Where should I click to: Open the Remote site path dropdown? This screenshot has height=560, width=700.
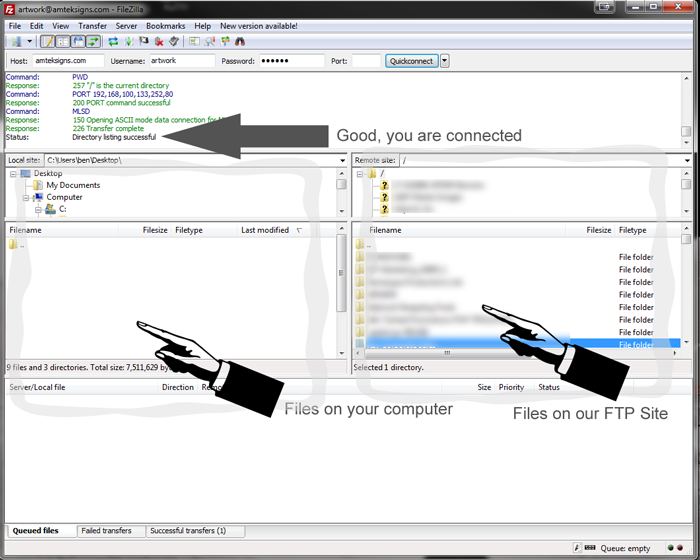(687, 160)
